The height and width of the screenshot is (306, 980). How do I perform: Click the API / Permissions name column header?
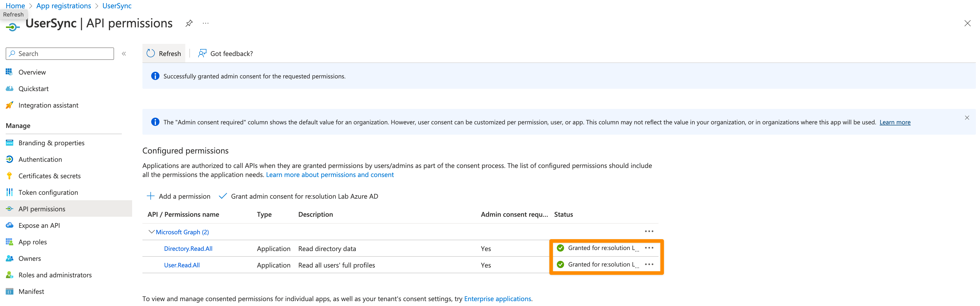tap(183, 214)
